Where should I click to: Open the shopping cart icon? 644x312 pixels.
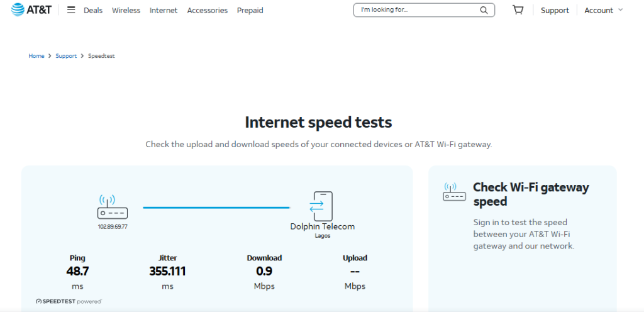pyautogui.click(x=518, y=10)
